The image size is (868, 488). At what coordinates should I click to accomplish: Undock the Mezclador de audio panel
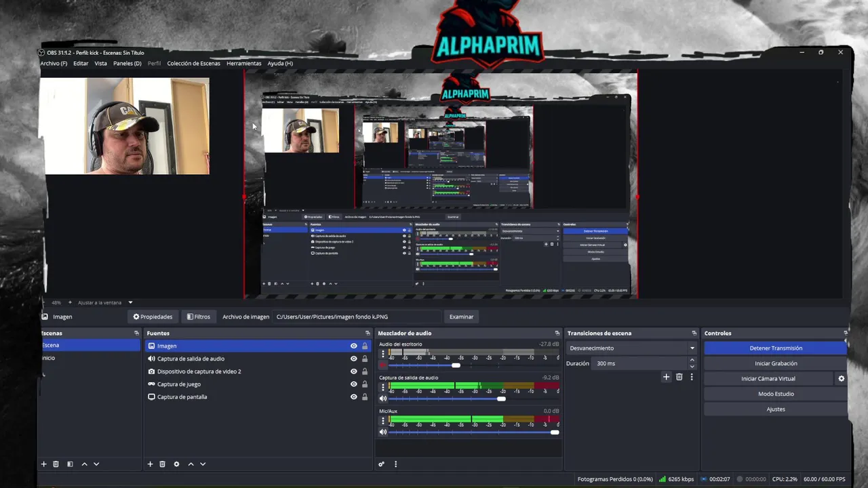[557, 333]
